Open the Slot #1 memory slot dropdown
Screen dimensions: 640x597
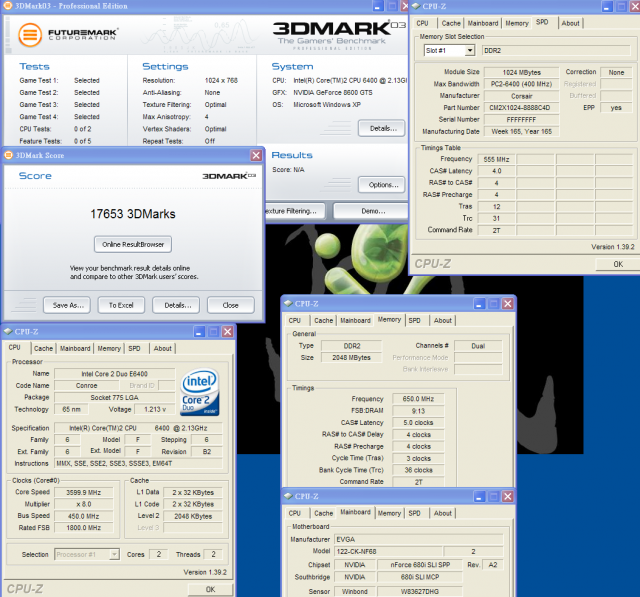[470, 51]
